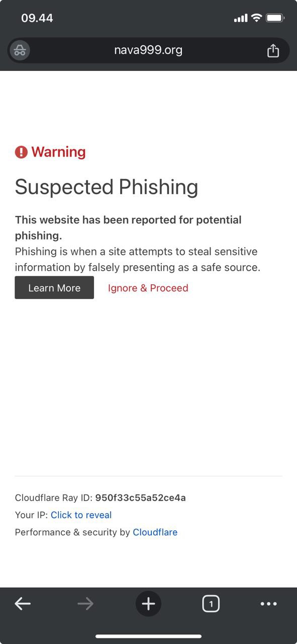Image resolution: width=297 pixels, height=644 pixels.
Task: Reveal your IP via Click to reveal
Action: pos(81,515)
